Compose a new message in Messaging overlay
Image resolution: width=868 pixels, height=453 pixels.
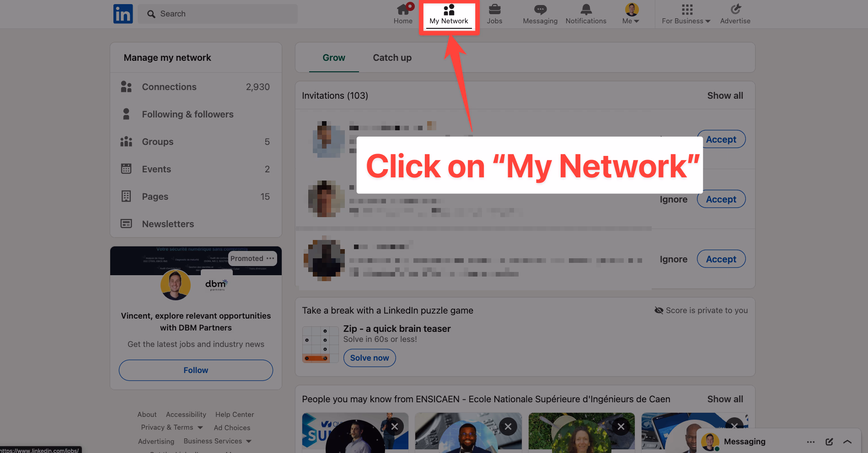coord(829,442)
